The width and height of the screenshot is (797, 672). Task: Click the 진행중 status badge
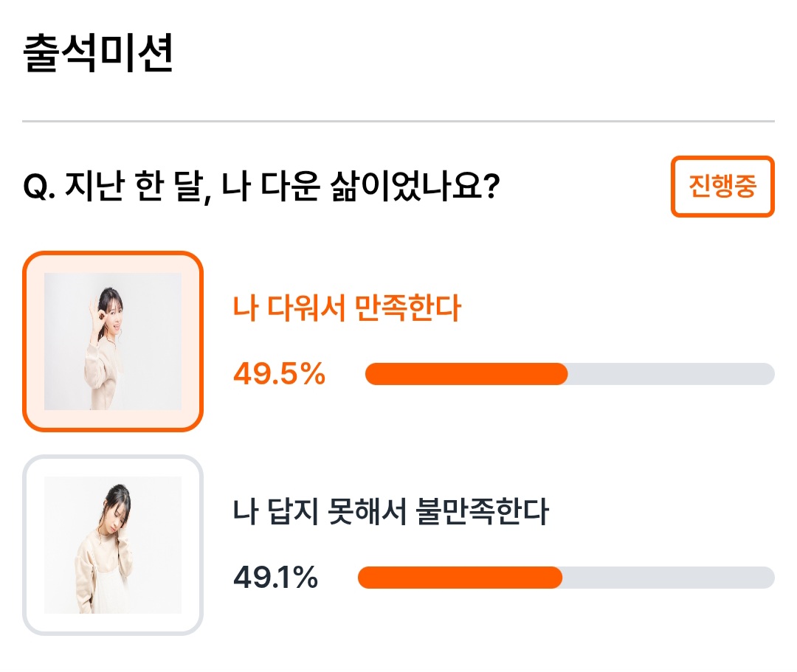(x=722, y=187)
